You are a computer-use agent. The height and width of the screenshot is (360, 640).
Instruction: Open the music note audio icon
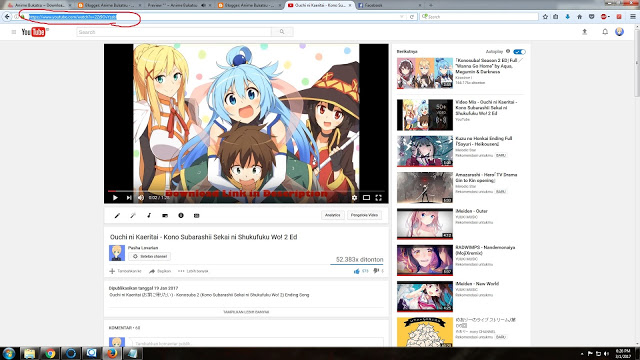click(149, 216)
